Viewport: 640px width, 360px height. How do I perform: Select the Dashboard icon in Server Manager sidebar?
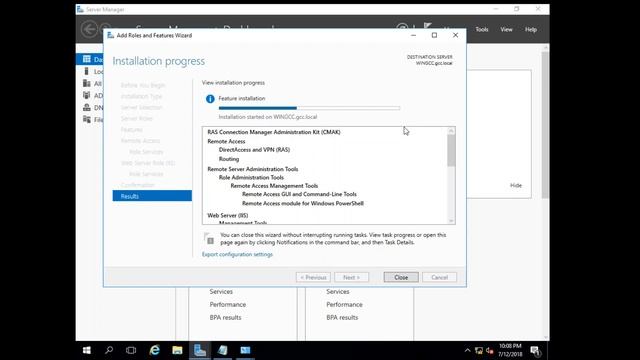click(x=87, y=59)
